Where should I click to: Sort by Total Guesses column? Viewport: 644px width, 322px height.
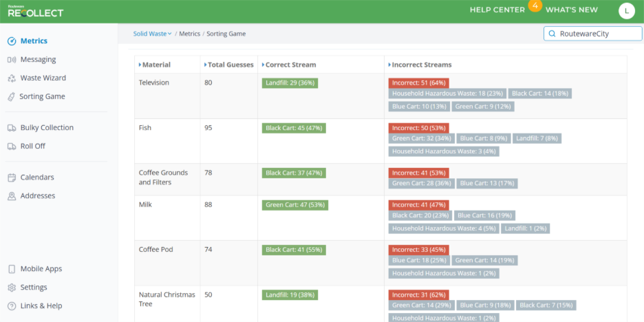pyautogui.click(x=228, y=65)
